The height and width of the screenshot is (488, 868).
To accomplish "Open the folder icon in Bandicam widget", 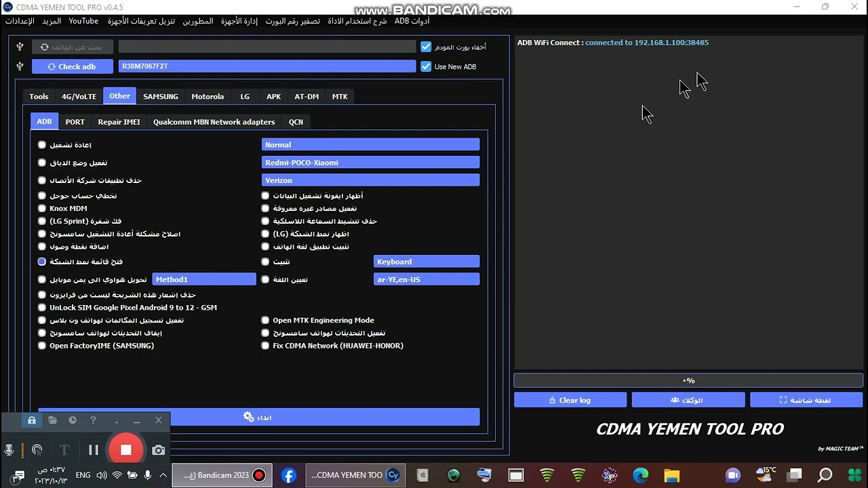I will pos(52,420).
